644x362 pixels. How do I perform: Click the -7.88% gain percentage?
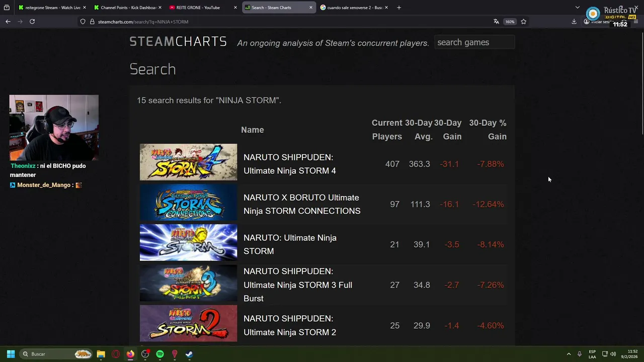491,164
